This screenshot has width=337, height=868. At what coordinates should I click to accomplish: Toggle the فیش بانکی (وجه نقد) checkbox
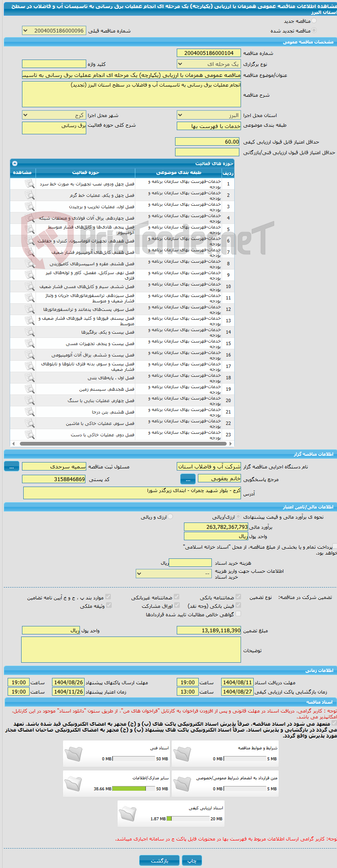pos(238,605)
